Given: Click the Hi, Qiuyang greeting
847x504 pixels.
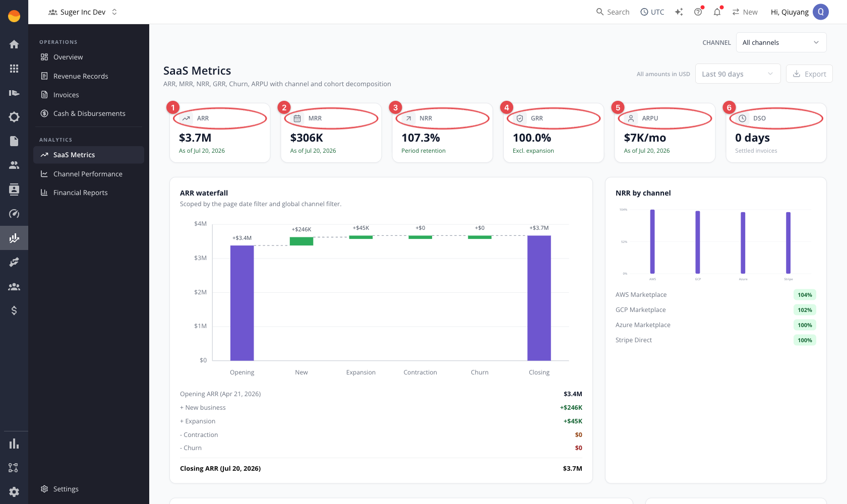Looking at the screenshot, I should (790, 12).
